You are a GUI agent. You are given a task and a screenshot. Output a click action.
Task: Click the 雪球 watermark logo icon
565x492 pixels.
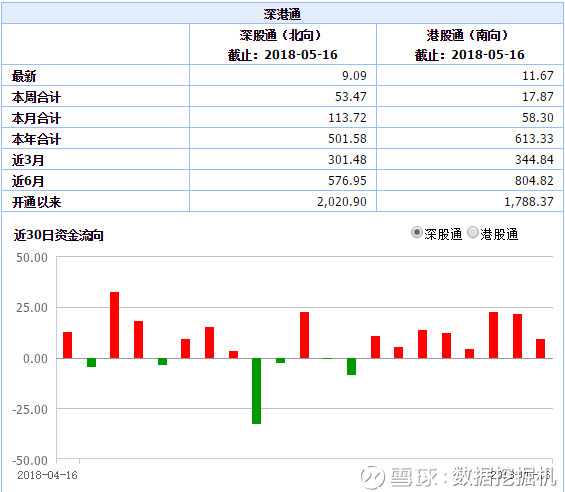coord(372,477)
